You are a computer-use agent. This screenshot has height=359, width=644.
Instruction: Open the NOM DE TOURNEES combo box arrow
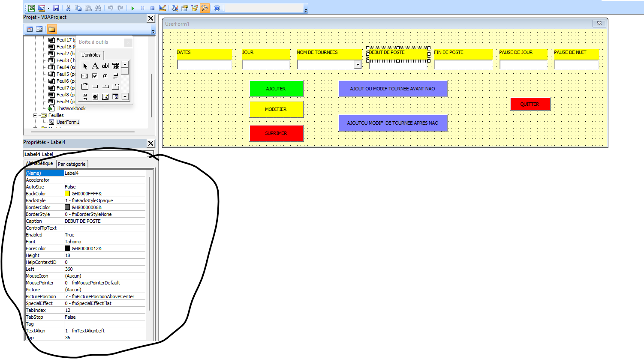pos(358,65)
